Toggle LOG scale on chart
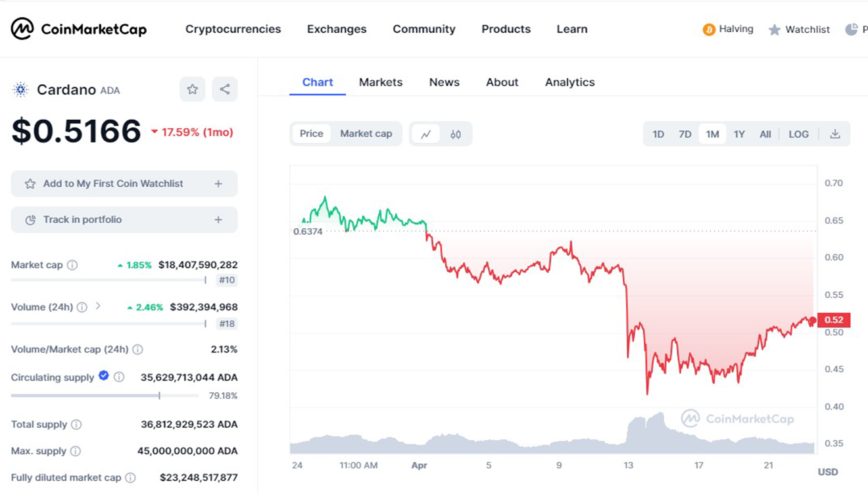The width and height of the screenshot is (868, 493). pyautogui.click(x=798, y=134)
